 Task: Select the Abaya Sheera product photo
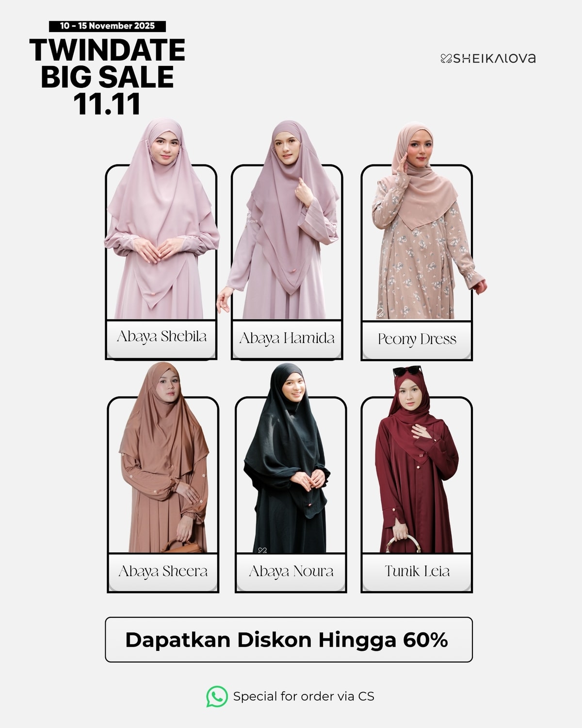(164, 457)
